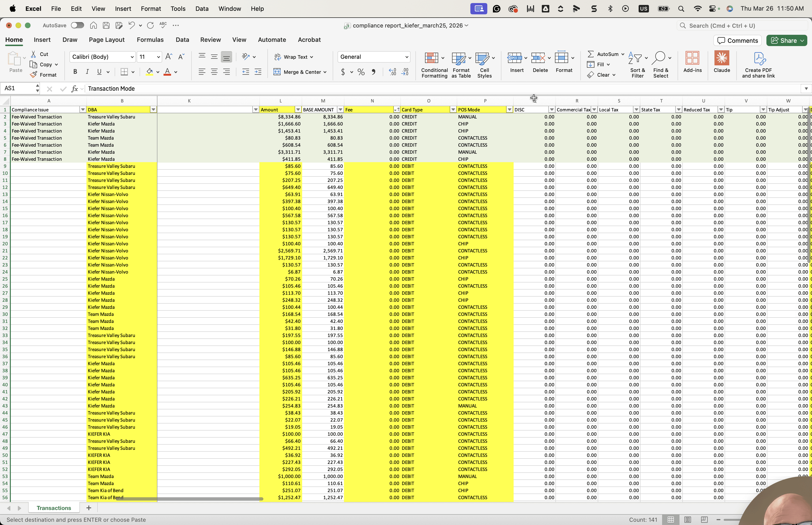Apply percent style format
This screenshot has height=525, width=812.
point(361,72)
